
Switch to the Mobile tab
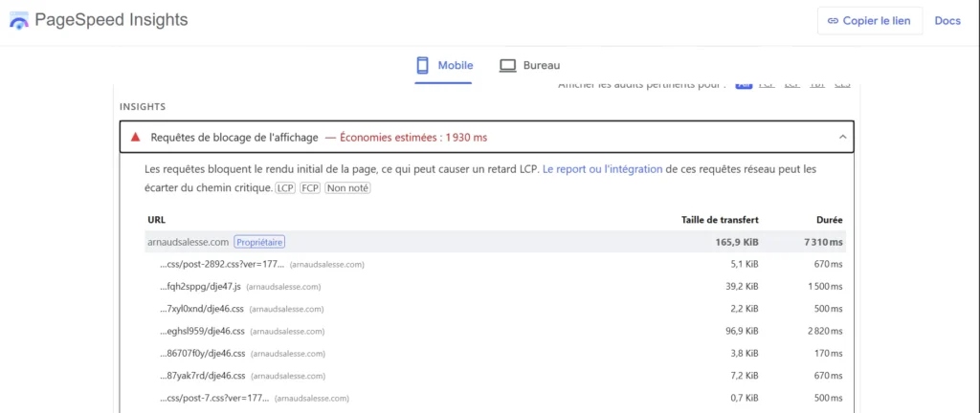444,65
